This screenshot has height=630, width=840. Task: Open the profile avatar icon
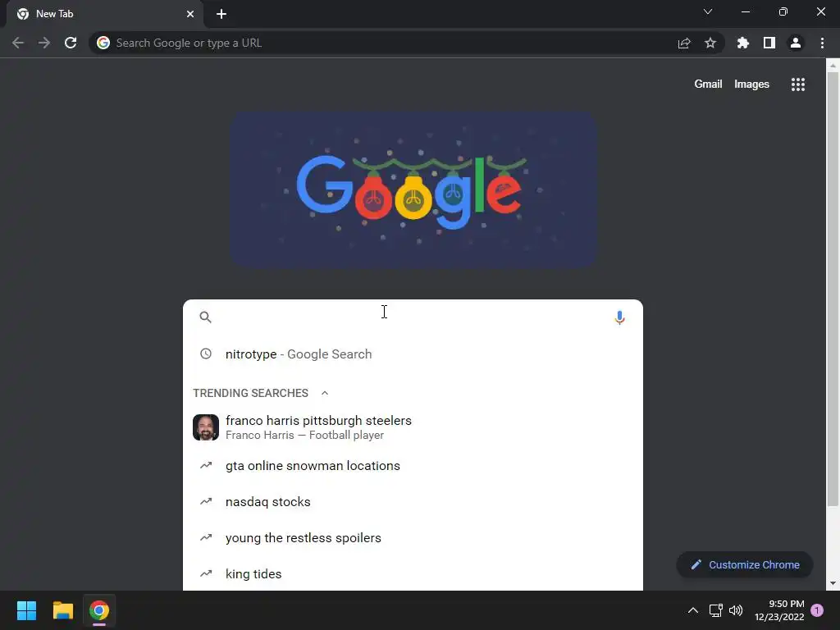(x=796, y=43)
